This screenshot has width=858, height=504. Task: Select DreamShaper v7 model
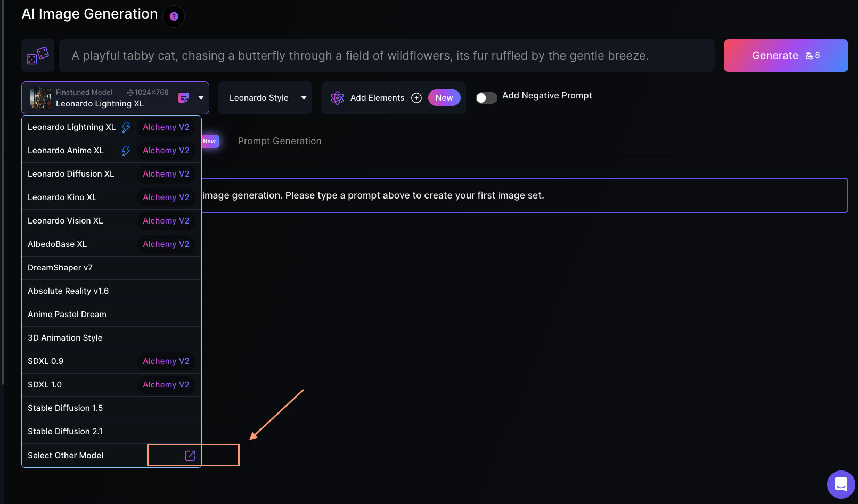[x=60, y=268]
